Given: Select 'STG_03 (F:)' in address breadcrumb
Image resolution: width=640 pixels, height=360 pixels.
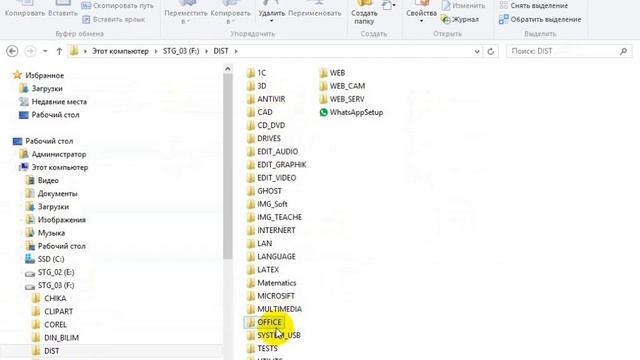Looking at the screenshot, I should tap(181, 51).
